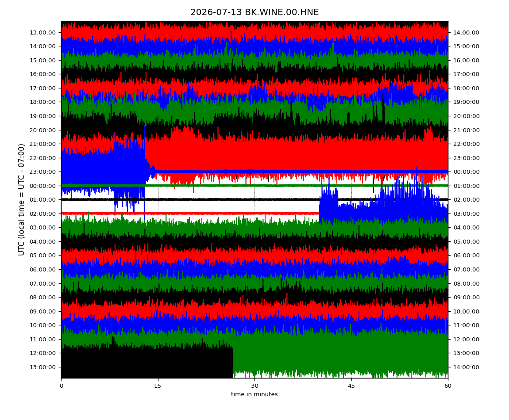Click the 03:00:00 right axis label
The image size is (509, 420).
[466, 214]
